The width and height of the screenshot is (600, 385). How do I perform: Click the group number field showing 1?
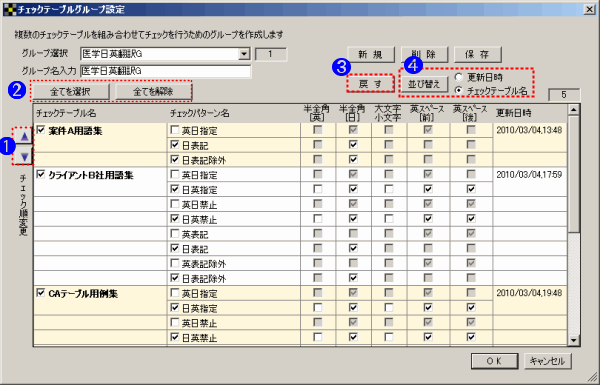point(271,54)
